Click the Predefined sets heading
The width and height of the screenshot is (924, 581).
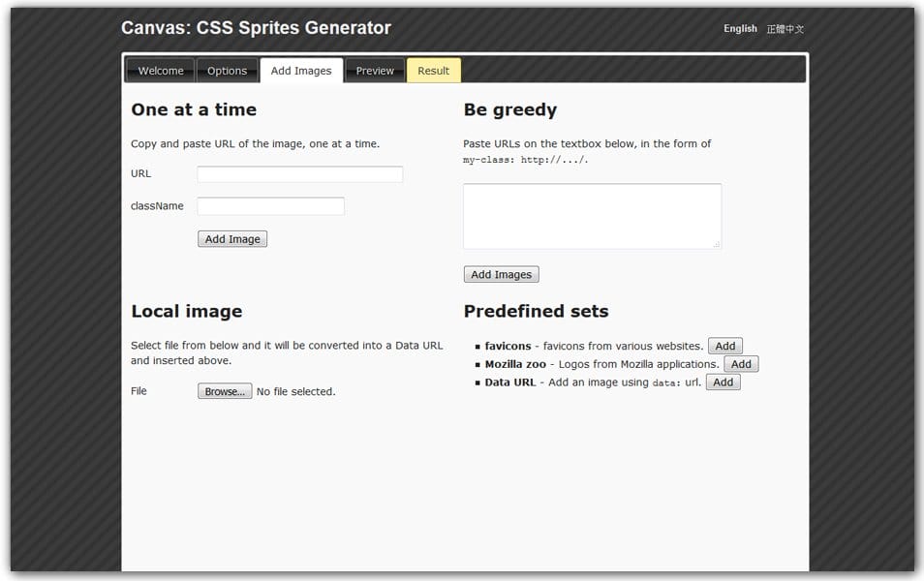[536, 311]
